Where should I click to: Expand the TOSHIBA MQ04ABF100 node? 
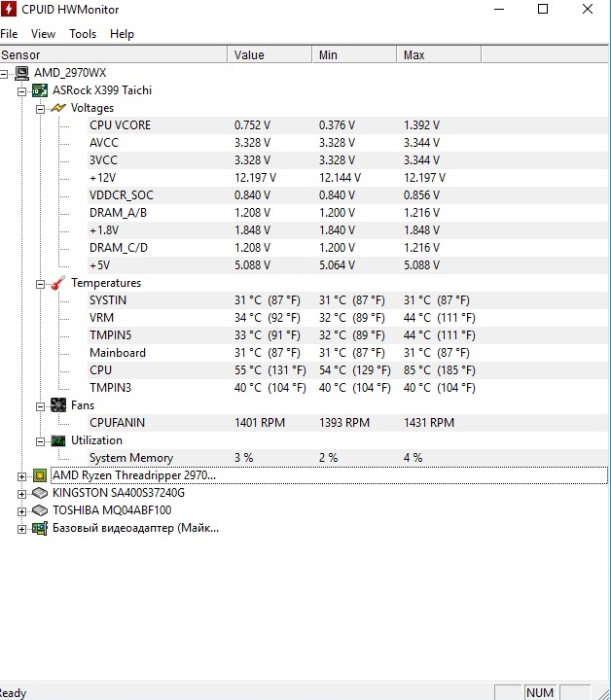(x=21, y=511)
